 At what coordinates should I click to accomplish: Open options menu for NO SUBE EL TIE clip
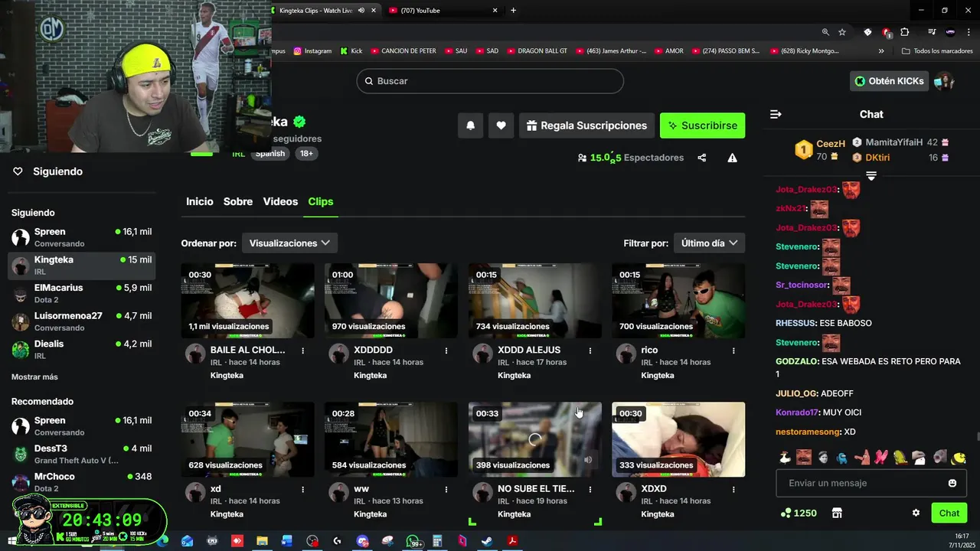pyautogui.click(x=590, y=489)
